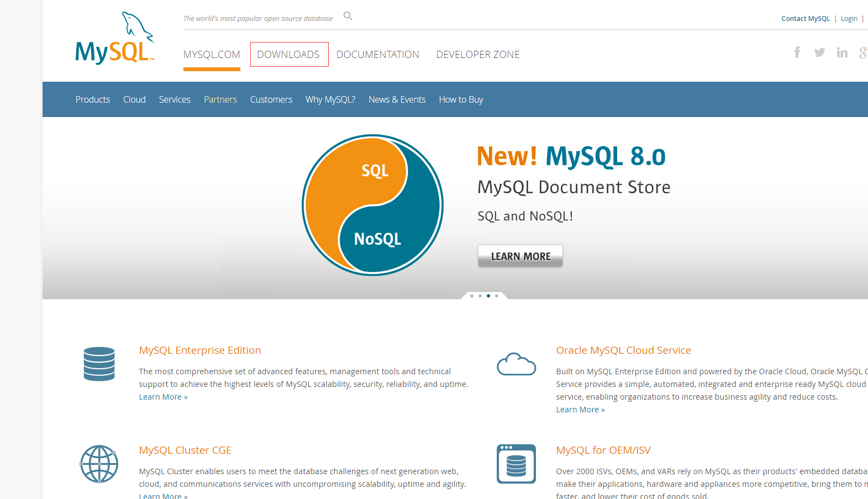Select the MYSQL.COM tab

pos(212,55)
